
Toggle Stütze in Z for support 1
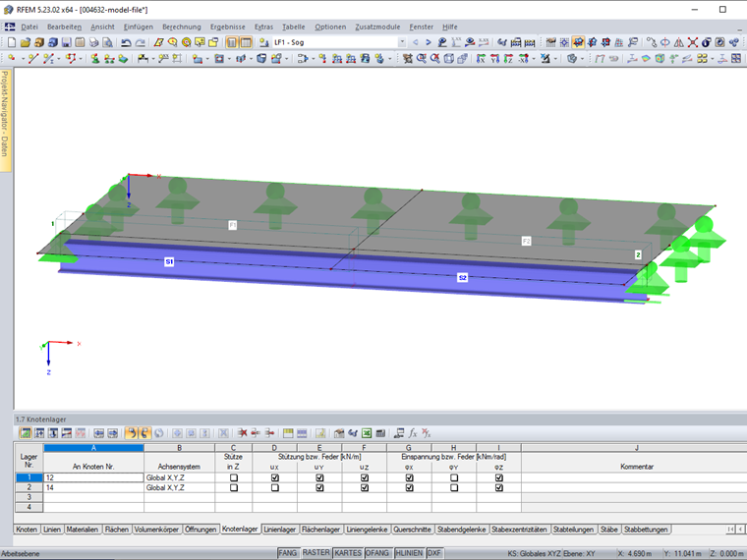click(234, 477)
